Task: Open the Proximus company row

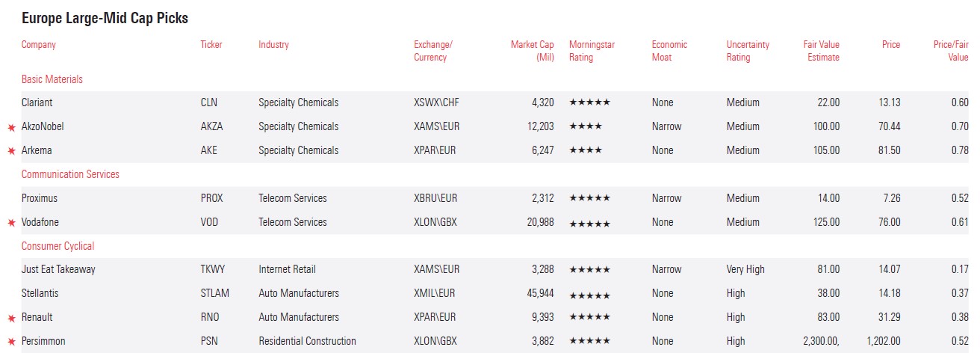Action: pos(40,198)
